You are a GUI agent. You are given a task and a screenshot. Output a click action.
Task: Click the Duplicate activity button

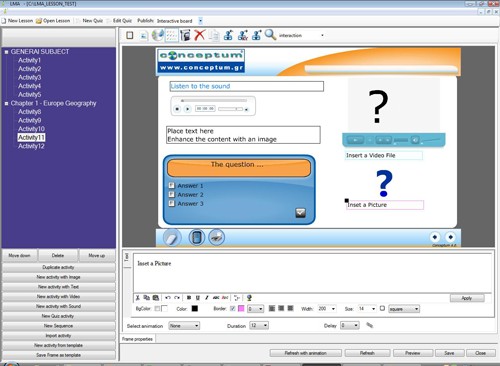tap(58, 267)
